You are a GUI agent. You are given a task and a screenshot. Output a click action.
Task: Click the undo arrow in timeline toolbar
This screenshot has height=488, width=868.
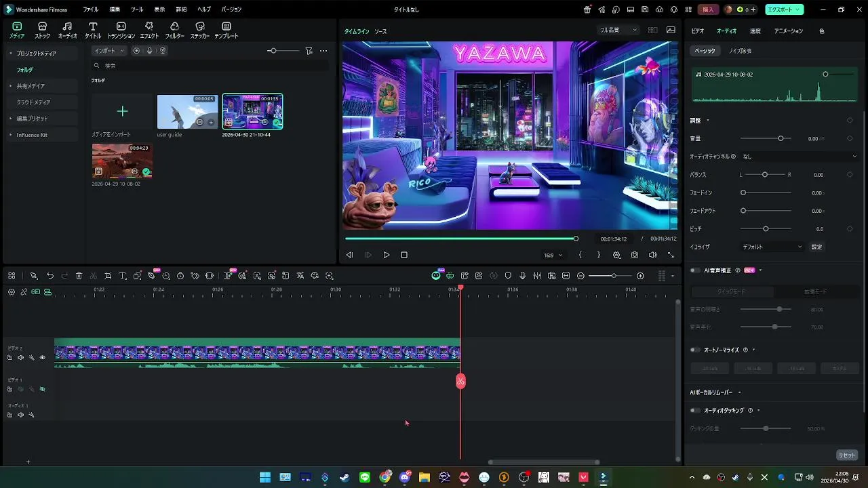click(50, 276)
